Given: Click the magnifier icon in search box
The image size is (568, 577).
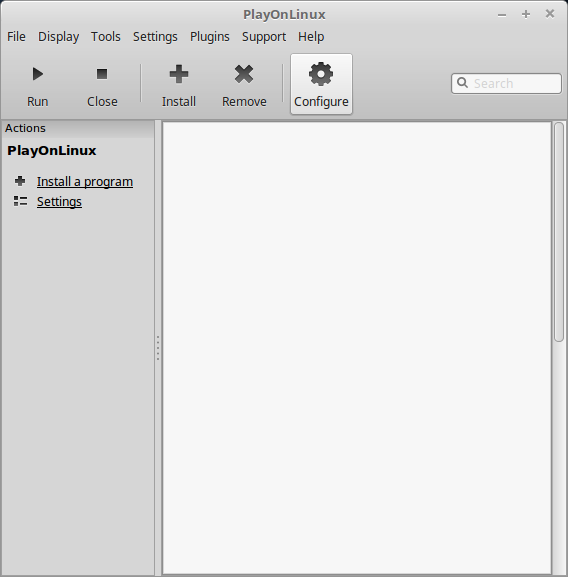Looking at the screenshot, I should coord(462,83).
